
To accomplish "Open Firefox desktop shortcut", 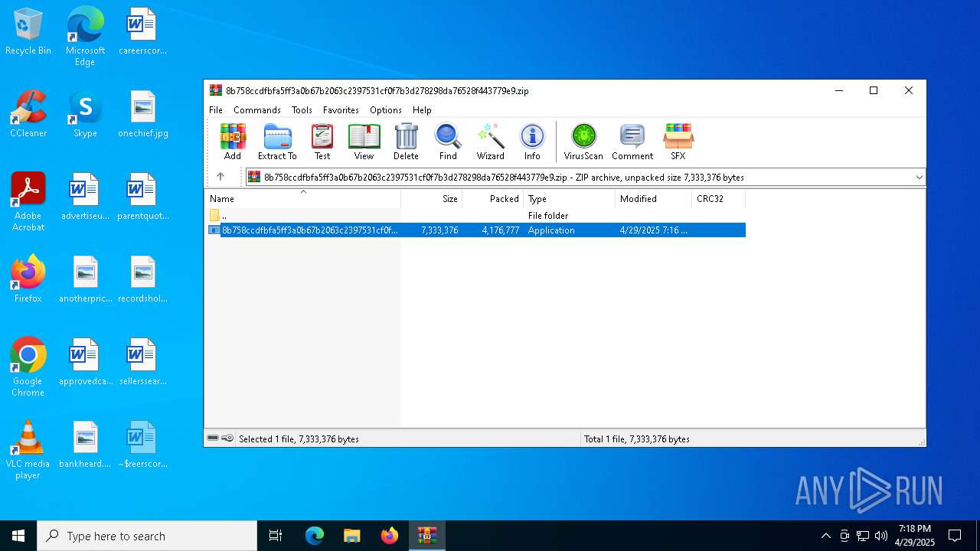I will pos(28,279).
